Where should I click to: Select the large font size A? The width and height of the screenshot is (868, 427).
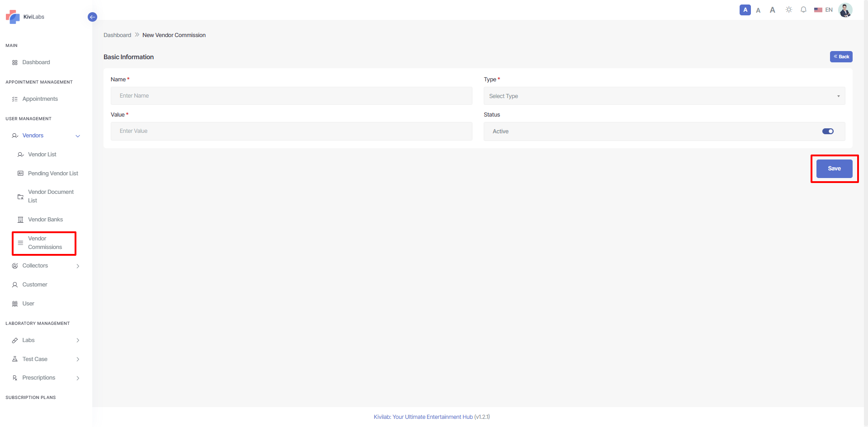[773, 10]
